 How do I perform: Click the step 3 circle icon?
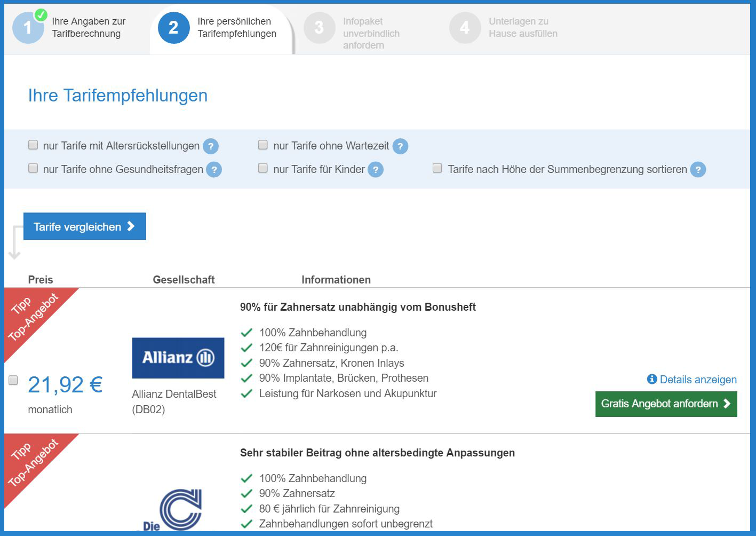(319, 28)
